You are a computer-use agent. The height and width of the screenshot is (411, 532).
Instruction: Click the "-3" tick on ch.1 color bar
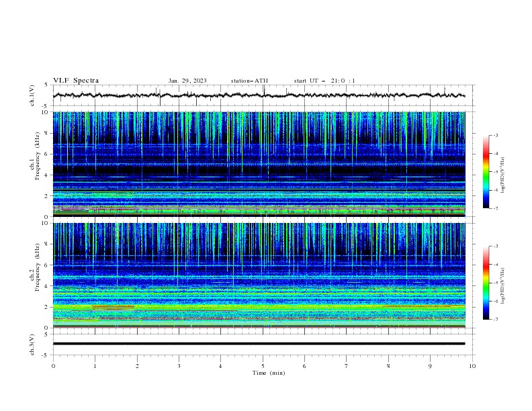[495, 135]
